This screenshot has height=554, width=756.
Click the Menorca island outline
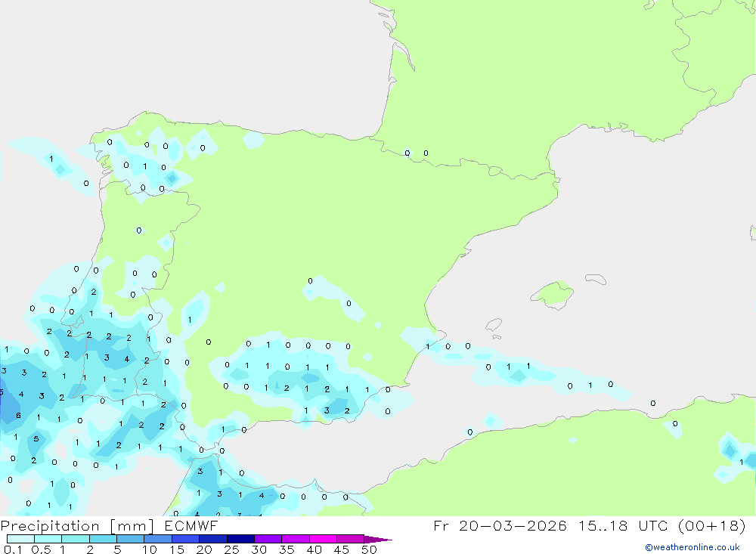[596, 279]
